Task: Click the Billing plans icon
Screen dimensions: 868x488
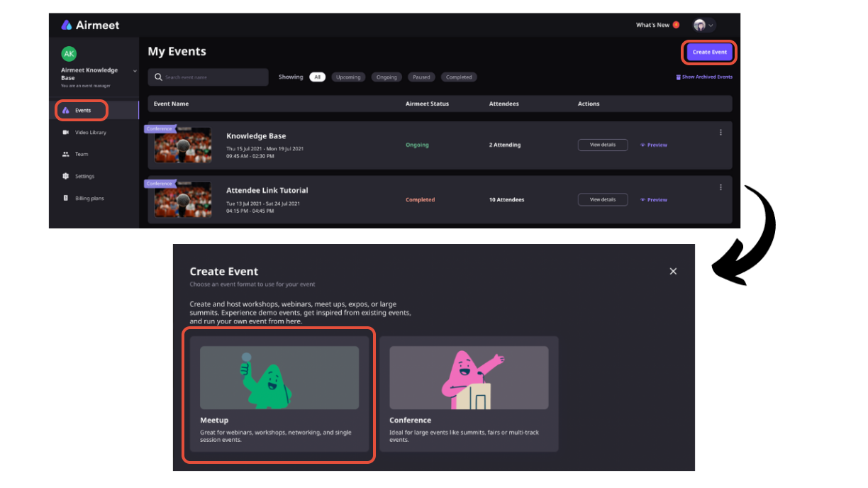Action: (66, 199)
